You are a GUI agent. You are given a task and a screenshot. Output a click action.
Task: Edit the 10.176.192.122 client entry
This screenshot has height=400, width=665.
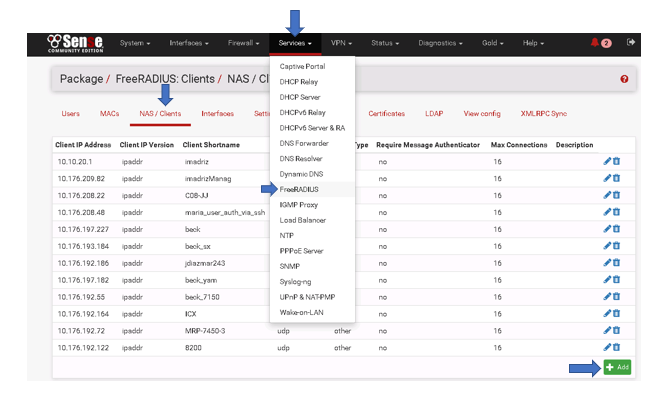point(606,347)
